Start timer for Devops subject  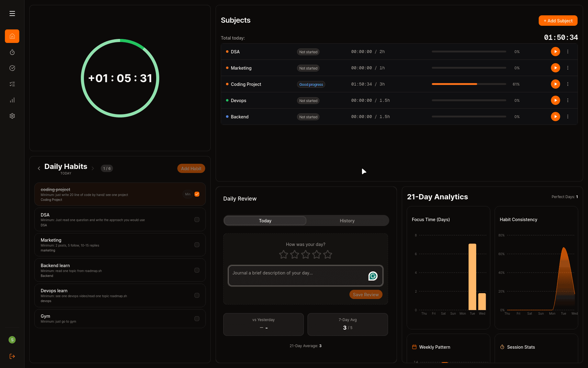pyautogui.click(x=556, y=100)
